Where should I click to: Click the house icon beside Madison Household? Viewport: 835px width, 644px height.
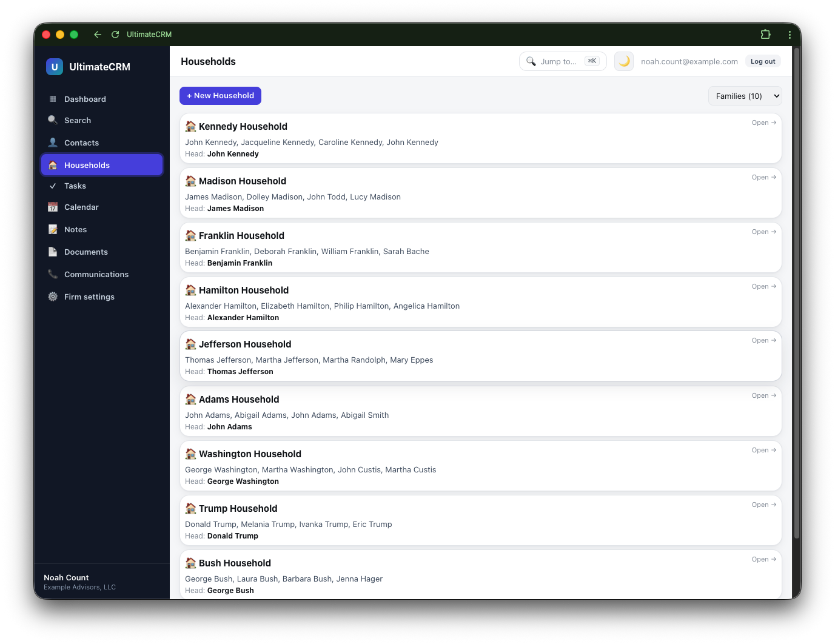pos(190,181)
